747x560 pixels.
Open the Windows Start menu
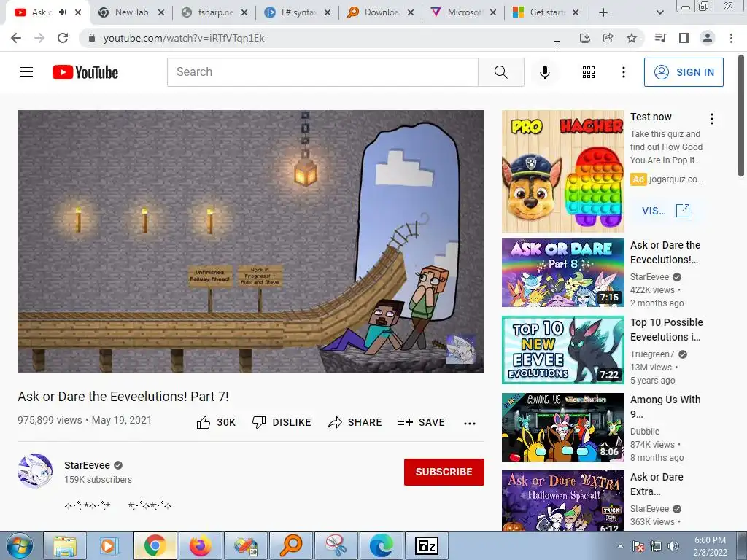pos(19,545)
